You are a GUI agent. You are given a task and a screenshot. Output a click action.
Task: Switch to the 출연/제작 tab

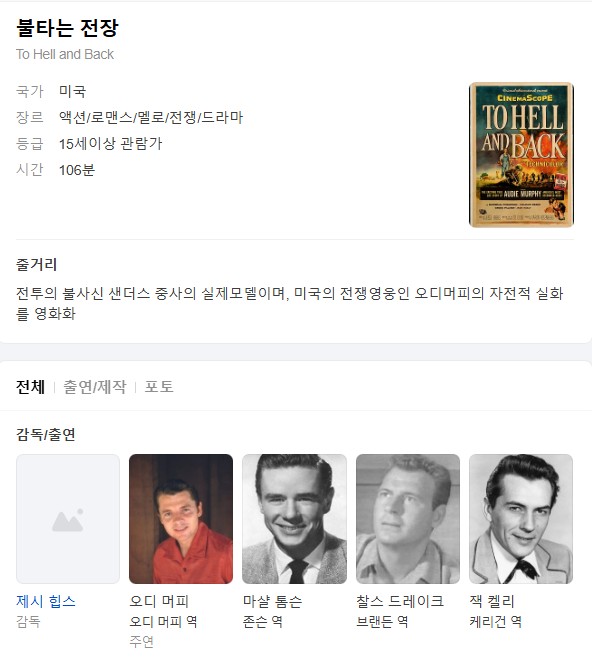point(95,387)
